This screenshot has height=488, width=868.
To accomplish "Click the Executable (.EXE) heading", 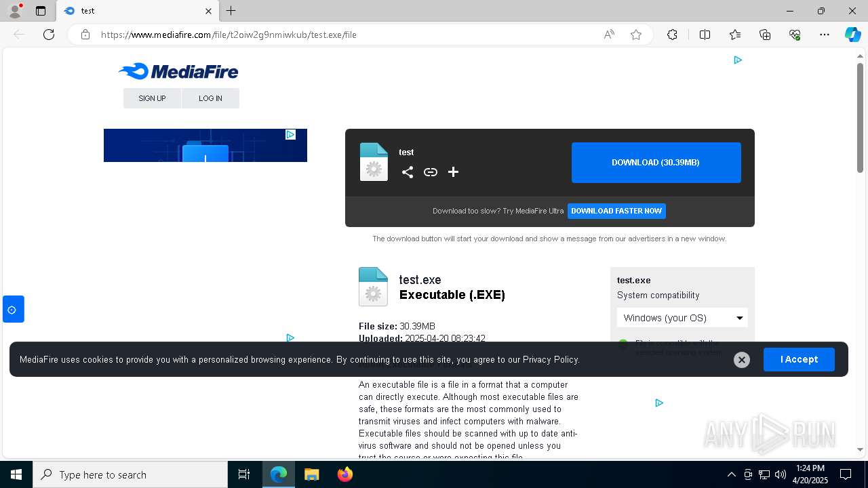I will click(452, 295).
